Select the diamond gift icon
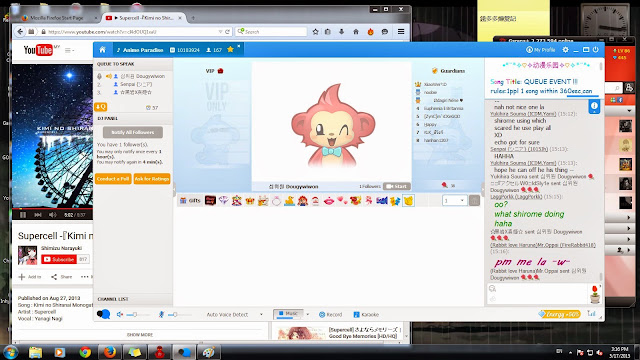Screen dimensions: 640x360 224,200
